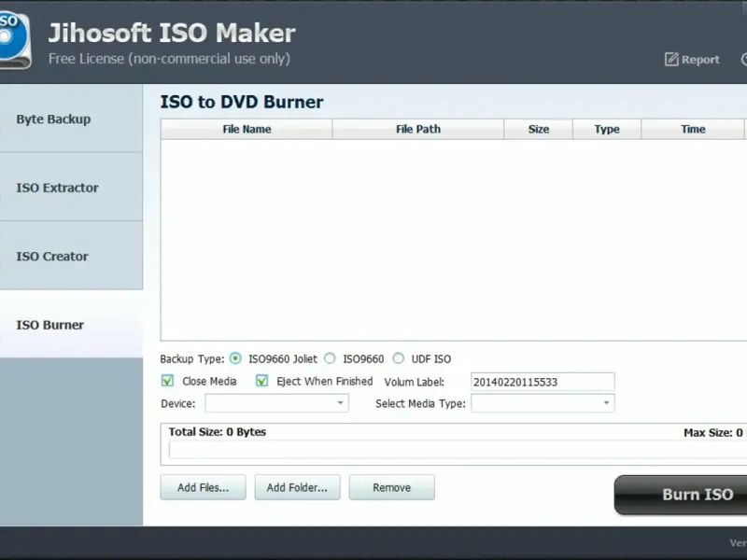Open the ISO Extractor tab
The height and width of the screenshot is (560, 747).
pos(71,188)
